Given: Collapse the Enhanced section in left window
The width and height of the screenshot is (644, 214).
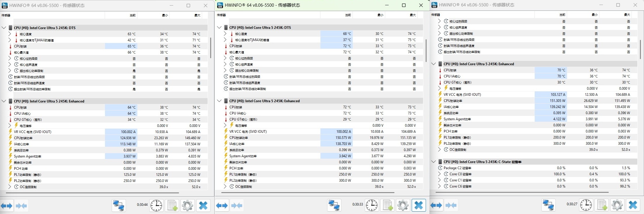Looking at the screenshot, I should click(x=4, y=101).
